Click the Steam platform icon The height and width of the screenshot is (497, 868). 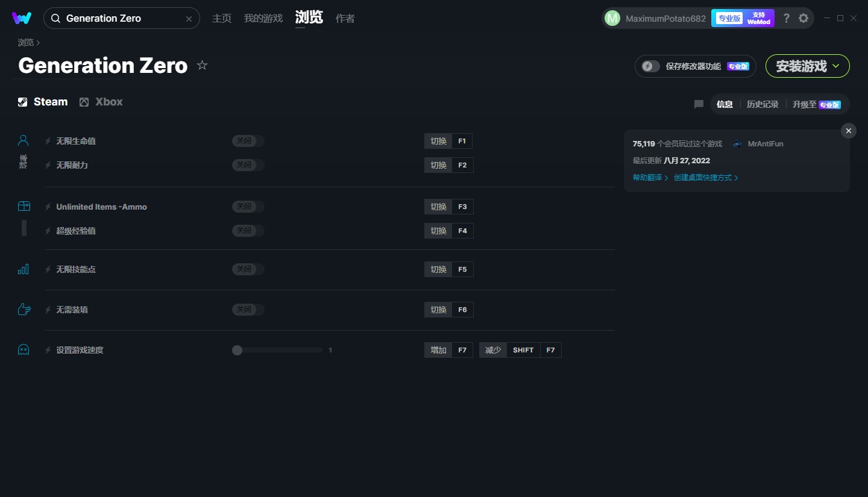tap(22, 102)
